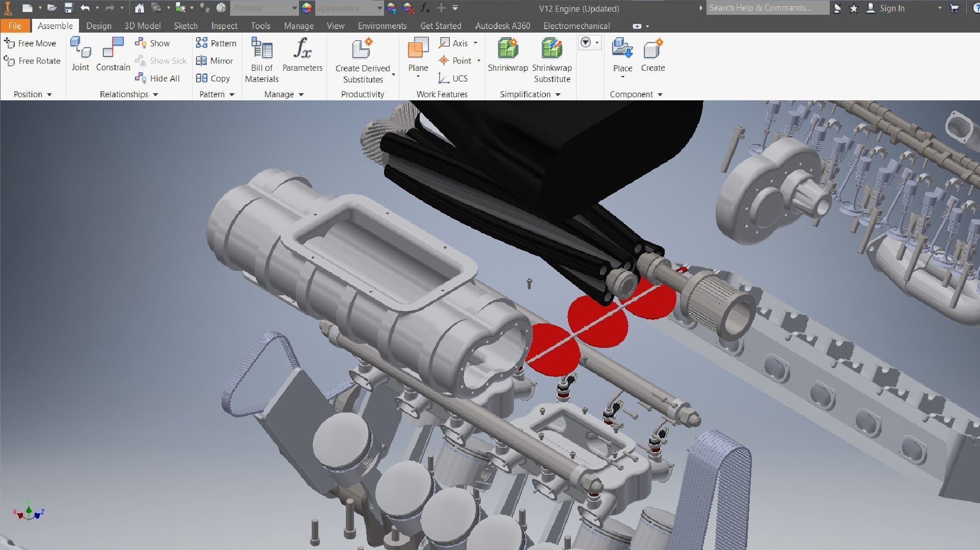Click the favorites star icon
The image size is (980, 550).
click(x=854, y=8)
